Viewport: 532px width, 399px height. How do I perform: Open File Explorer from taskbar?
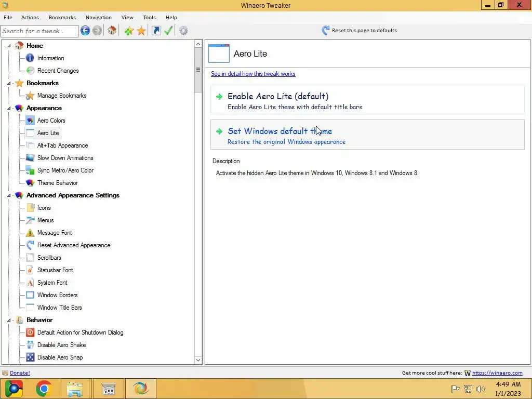coord(75,389)
